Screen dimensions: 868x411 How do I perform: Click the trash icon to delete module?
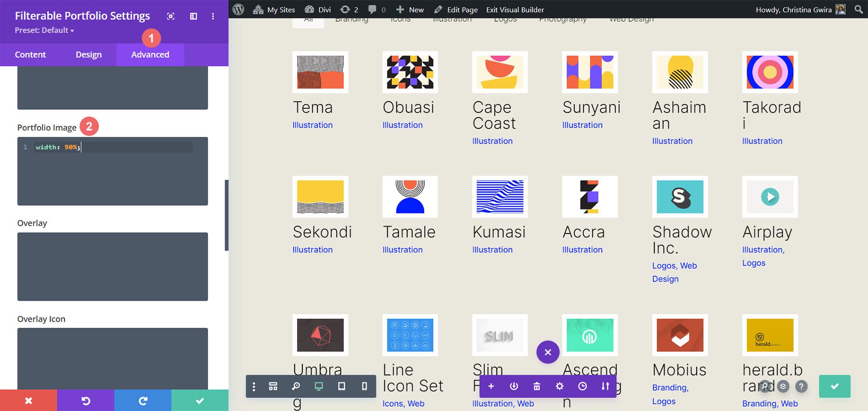click(537, 386)
